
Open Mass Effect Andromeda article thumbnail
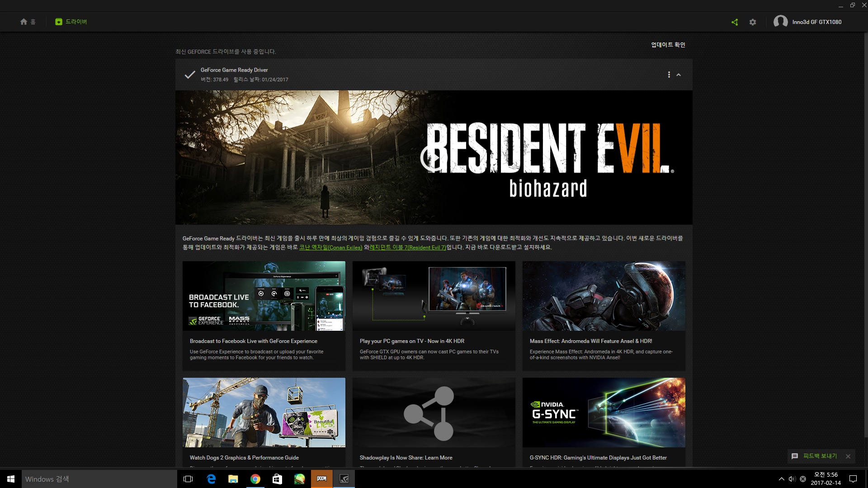(604, 296)
